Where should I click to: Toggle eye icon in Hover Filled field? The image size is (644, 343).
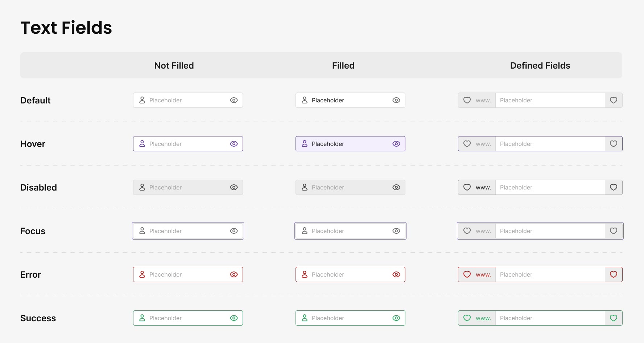point(396,144)
